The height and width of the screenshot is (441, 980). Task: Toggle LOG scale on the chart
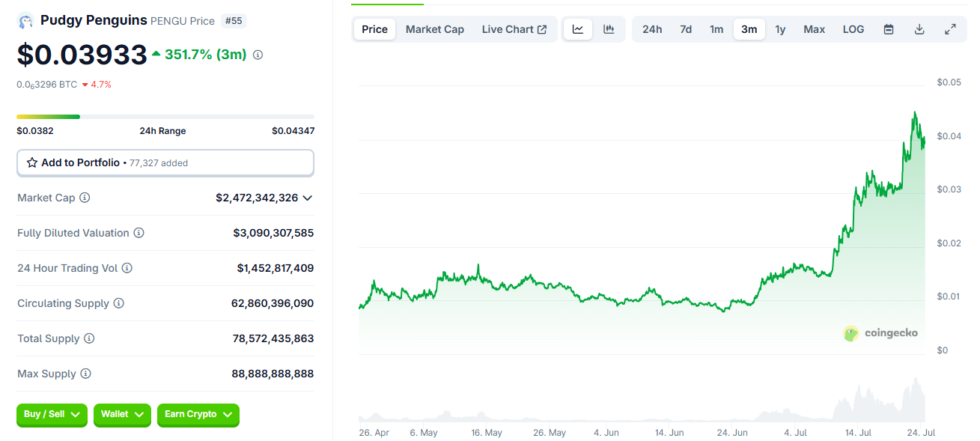[x=853, y=29]
